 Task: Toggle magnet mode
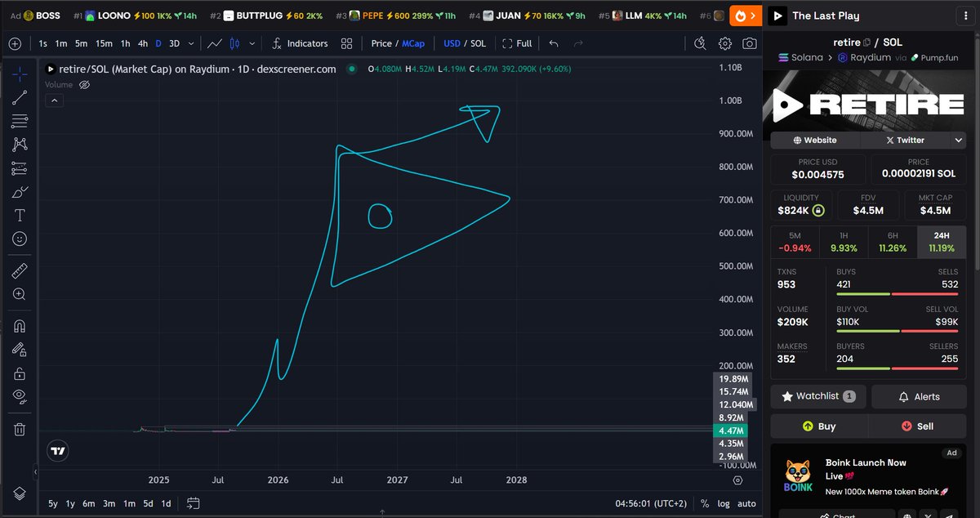click(x=20, y=326)
